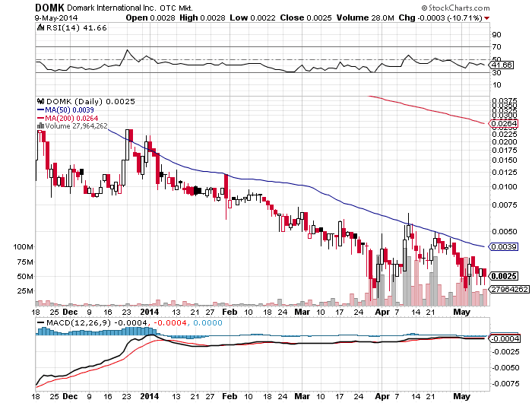The image size is (532, 403).
Task: Click the Volume 28.0M header value
Action: tap(365, 17)
